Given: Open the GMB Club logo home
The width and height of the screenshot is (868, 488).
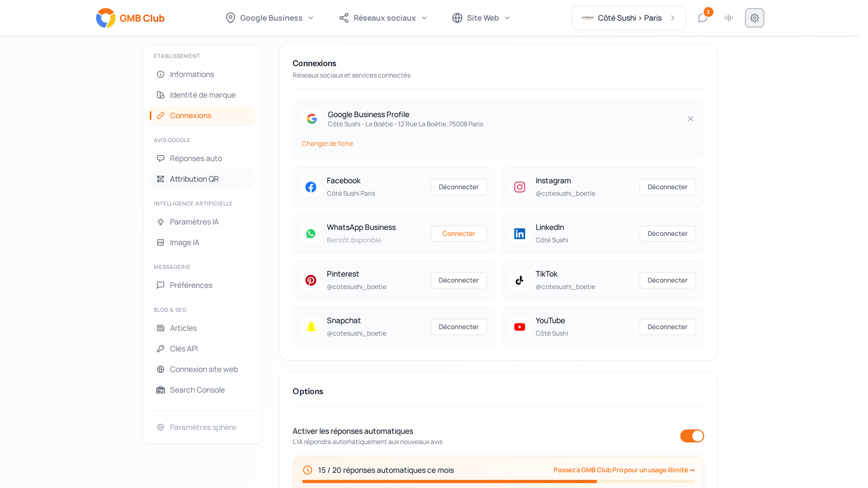Looking at the screenshot, I should tap(130, 18).
